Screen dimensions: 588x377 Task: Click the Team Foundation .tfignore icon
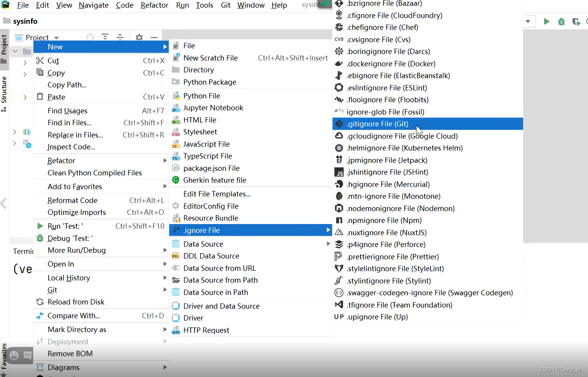click(339, 305)
